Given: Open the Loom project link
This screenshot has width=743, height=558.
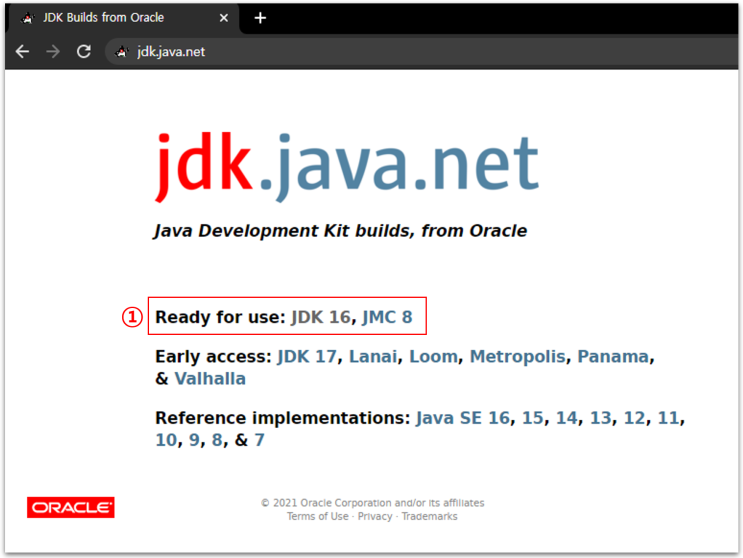Looking at the screenshot, I should 434,356.
